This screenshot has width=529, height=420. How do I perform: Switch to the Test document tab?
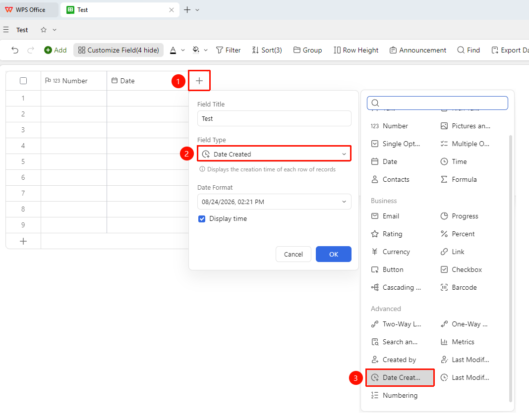(x=120, y=10)
